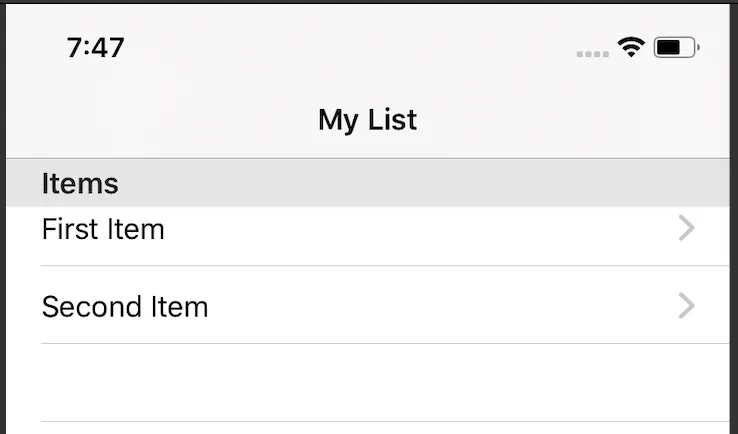738x434 pixels.
Task: Tap status bar gap between clock and signal
Action: coord(350,47)
